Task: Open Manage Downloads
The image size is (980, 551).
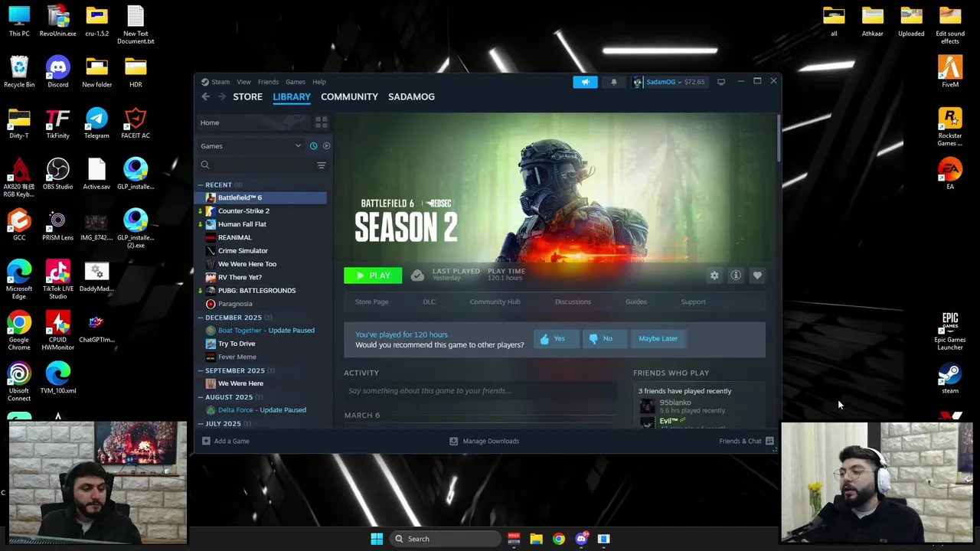Action: (484, 441)
